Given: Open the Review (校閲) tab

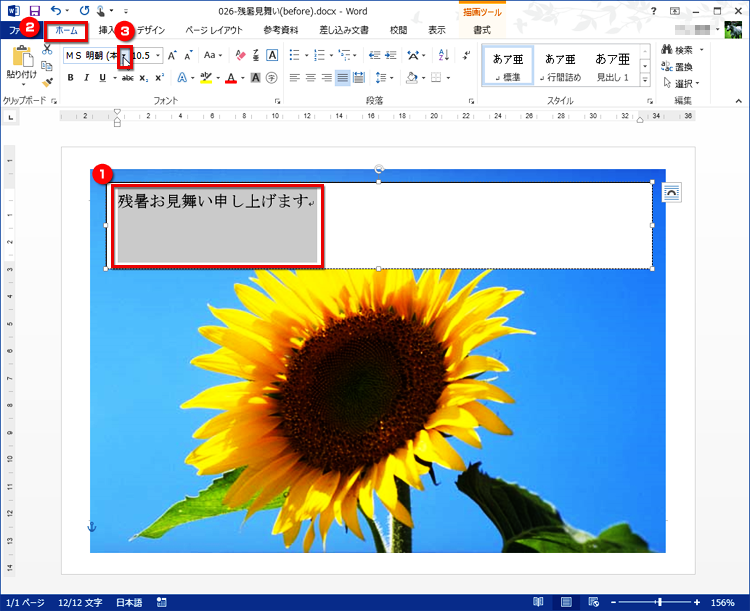Looking at the screenshot, I should (398, 30).
